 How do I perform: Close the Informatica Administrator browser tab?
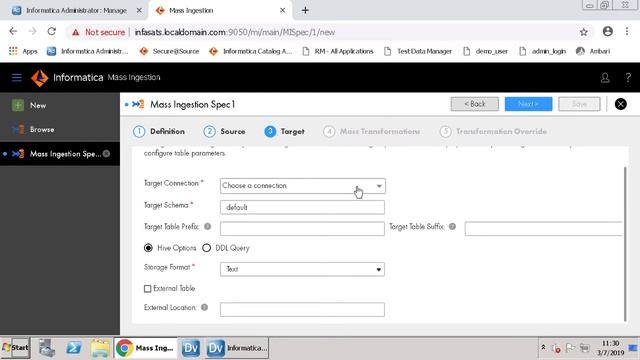point(139,10)
